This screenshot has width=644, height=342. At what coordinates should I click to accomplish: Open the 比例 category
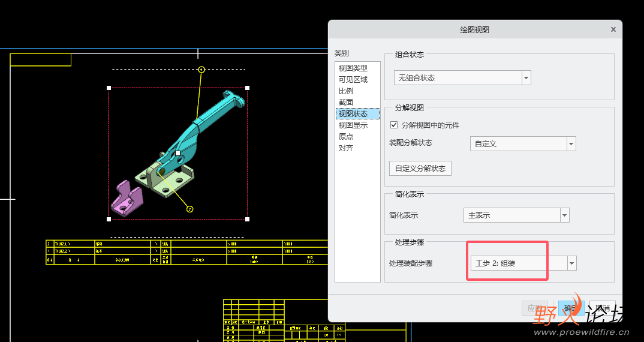click(346, 91)
